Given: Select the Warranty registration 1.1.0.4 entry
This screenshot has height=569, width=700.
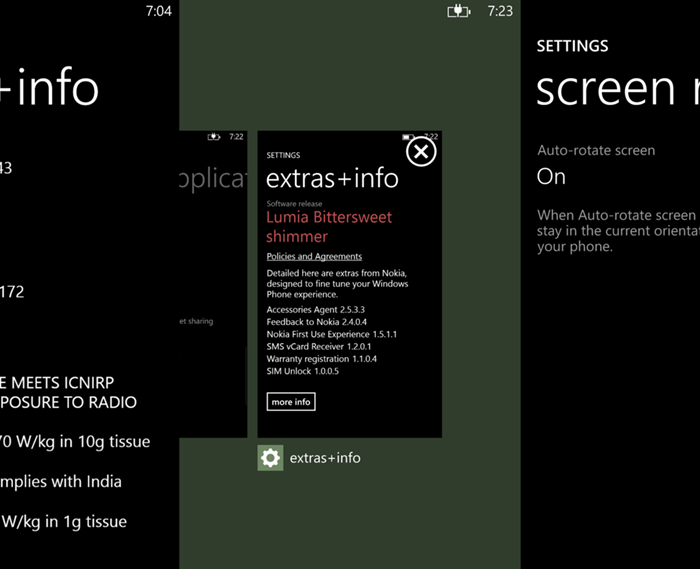Looking at the screenshot, I should point(321,358).
